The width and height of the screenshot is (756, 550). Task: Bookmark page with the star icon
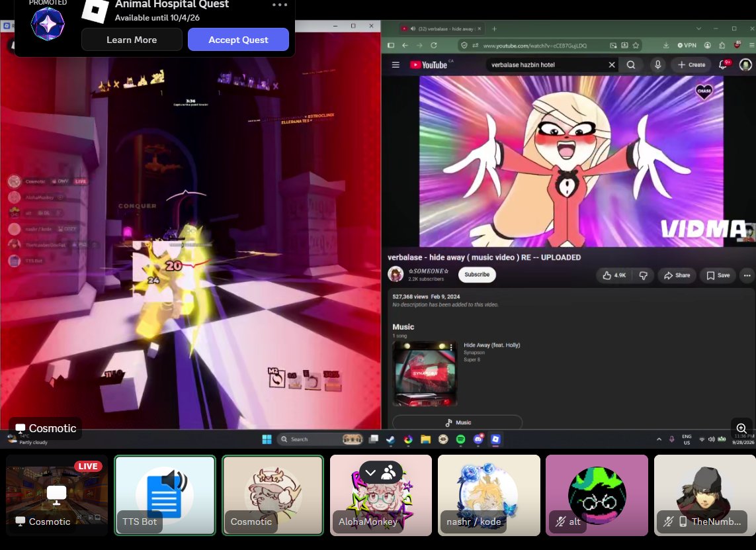pos(636,46)
